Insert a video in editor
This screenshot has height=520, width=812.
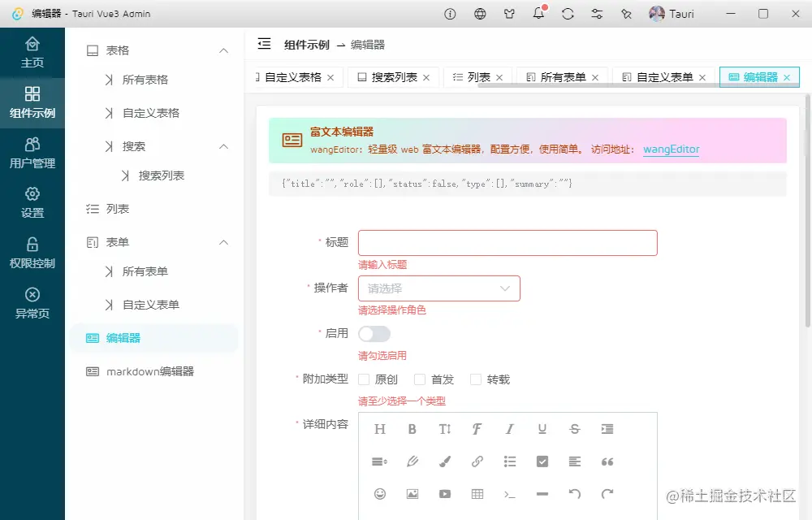tap(445, 494)
